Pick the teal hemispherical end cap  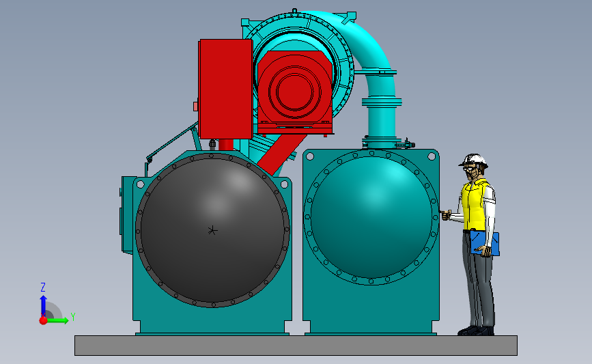pyautogui.click(x=372, y=217)
